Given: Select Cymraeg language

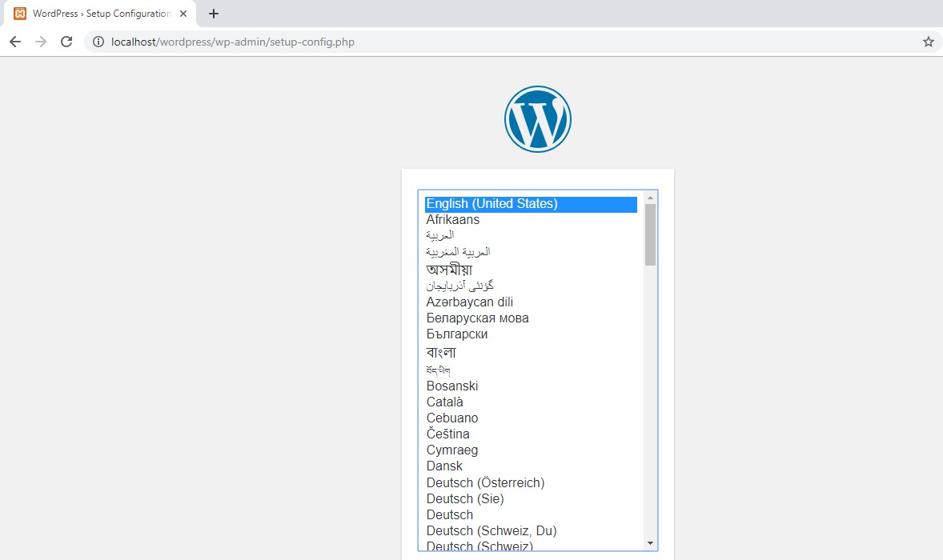Looking at the screenshot, I should coord(531,450).
